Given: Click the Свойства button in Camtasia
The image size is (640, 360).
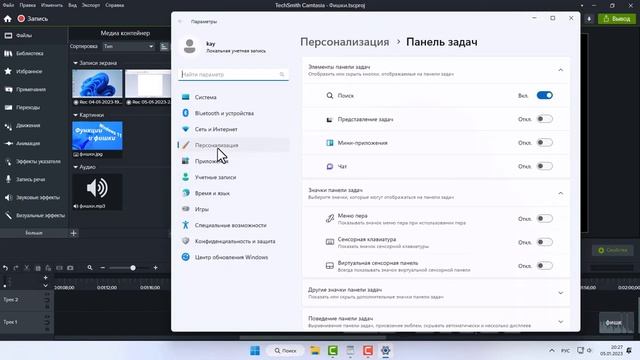Looking at the screenshot, I should click(x=613, y=250).
